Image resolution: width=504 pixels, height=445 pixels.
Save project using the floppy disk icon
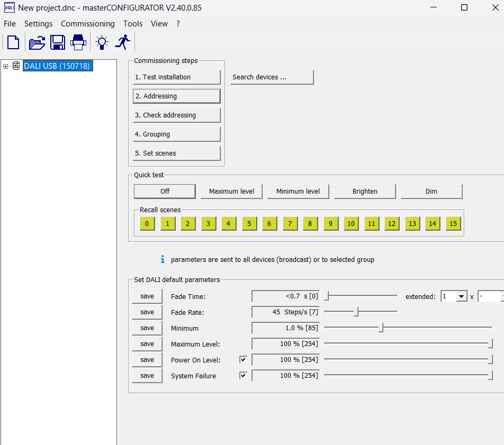click(x=58, y=42)
